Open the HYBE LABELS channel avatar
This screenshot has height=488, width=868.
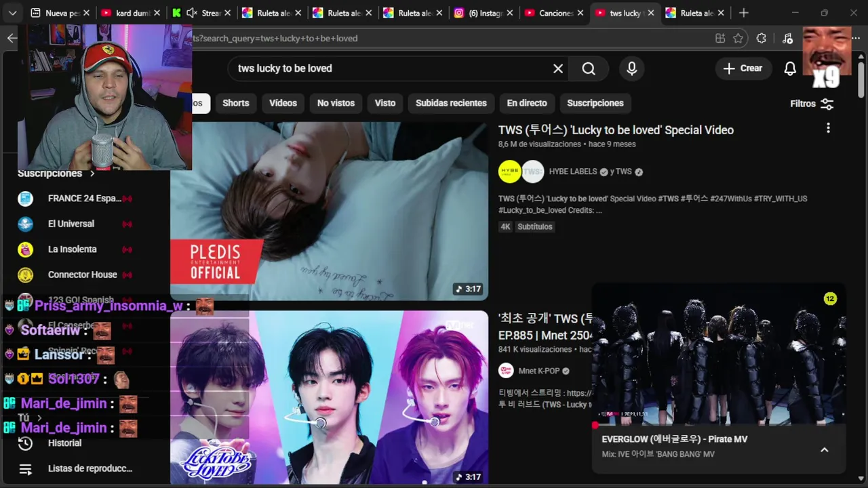coord(509,171)
